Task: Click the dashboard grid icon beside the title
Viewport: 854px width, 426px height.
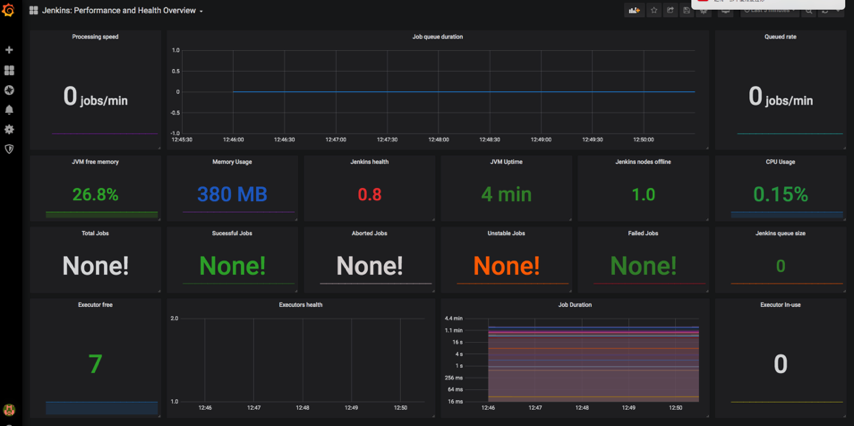Action: [x=34, y=10]
